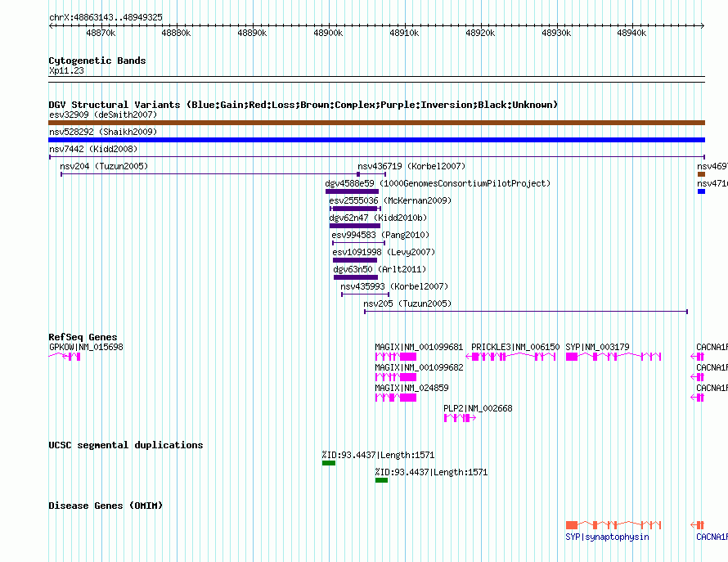
Task: Click the UCSC segmental duplications track title
Action: point(125,445)
